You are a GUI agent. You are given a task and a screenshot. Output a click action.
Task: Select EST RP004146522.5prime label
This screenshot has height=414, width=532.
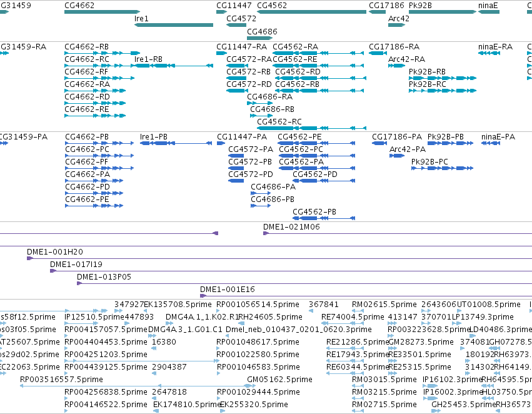[x=106, y=405]
